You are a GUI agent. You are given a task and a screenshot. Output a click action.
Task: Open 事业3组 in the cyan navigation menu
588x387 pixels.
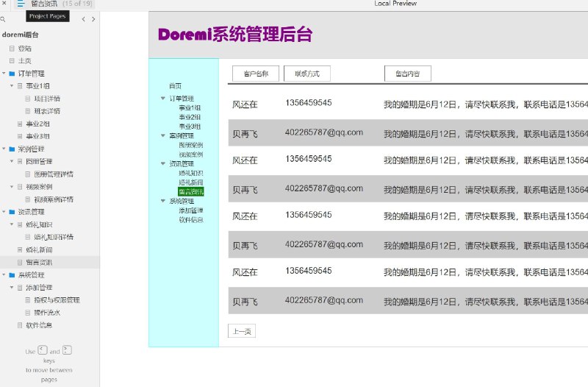coord(190,127)
